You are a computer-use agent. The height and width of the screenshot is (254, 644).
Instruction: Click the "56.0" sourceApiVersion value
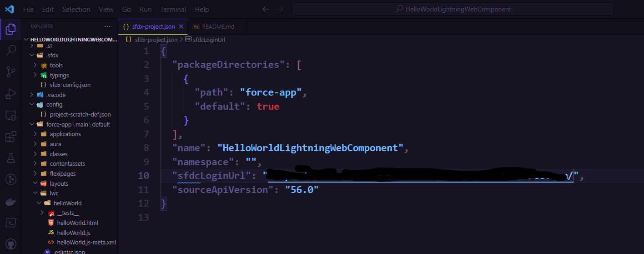tap(302, 190)
